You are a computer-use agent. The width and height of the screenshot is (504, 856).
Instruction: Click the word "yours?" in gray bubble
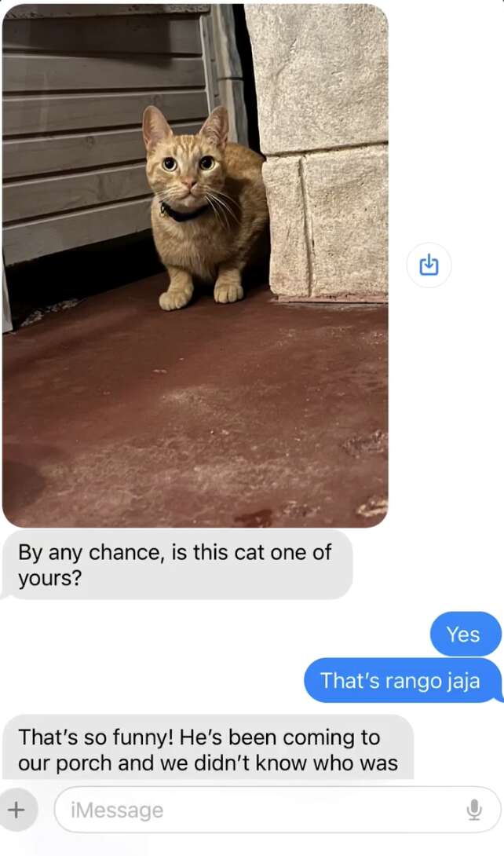[x=49, y=580]
